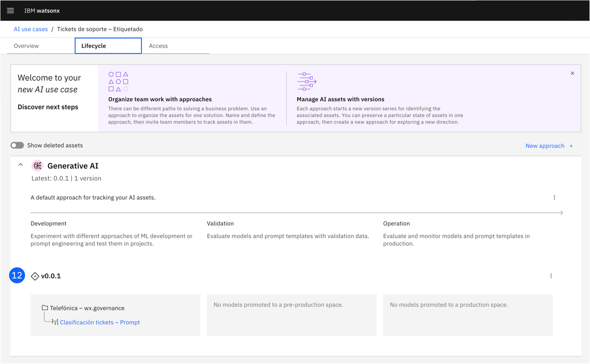
Task: Click the Generative AI heading
Action: (73, 166)
